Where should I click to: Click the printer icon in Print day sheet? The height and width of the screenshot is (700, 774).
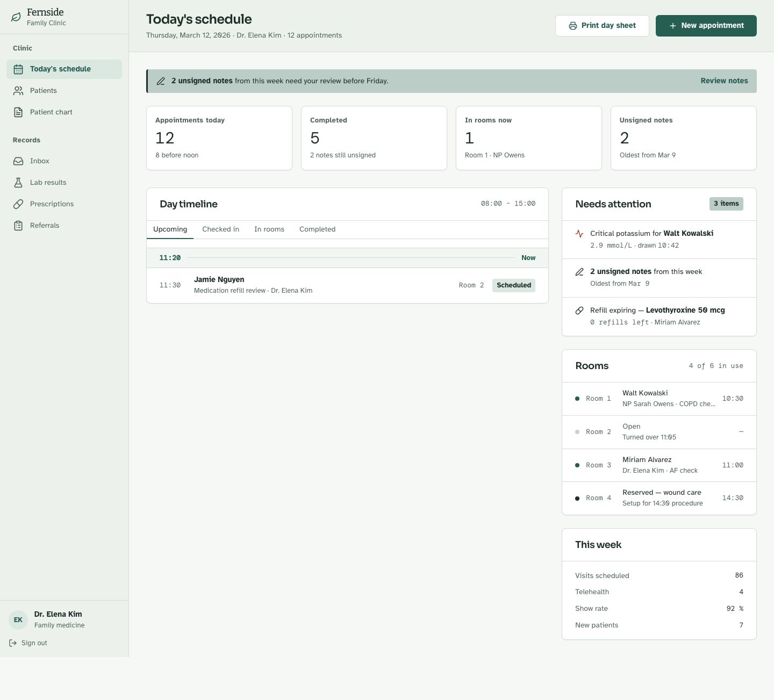point(573,26)
